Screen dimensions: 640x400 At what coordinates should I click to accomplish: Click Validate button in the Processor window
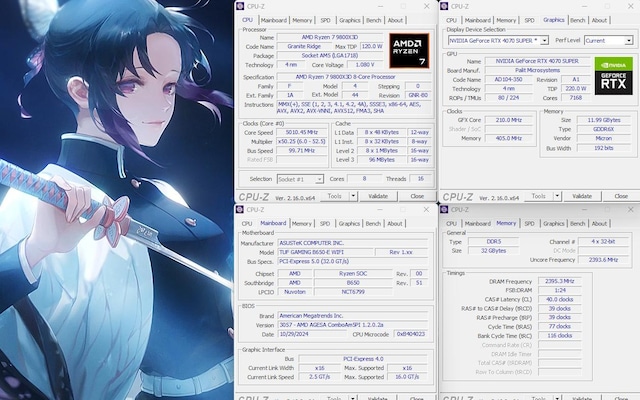point(378,196)
